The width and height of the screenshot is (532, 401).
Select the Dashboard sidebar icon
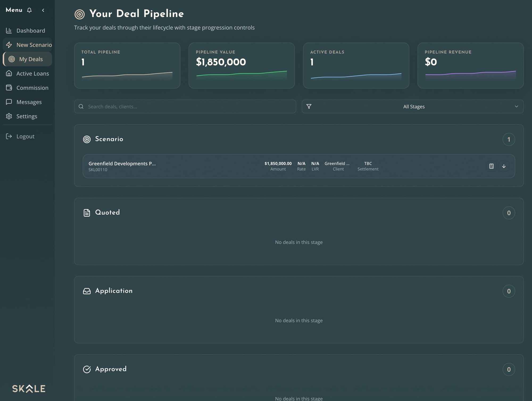coord(9,30)
